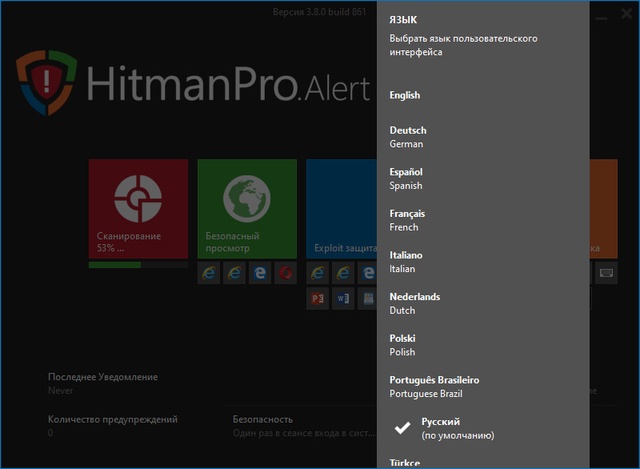Image resolution: width=640 pixels, height=469 pixels.
Task: Open the Безопасный просмотр globe tile
Action: 246,208
